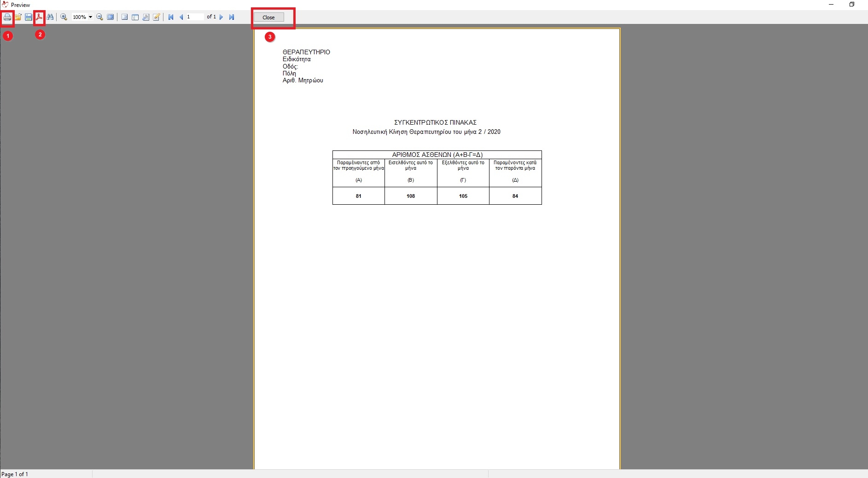The width and height of the screenshot is (868, 478).
Task: Click the page number input field
Action: click(194, 17)
